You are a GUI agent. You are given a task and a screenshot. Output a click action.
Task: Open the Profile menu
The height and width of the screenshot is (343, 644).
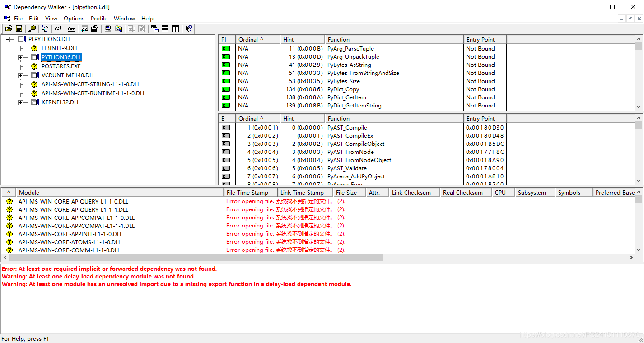(x=99, y=19)
